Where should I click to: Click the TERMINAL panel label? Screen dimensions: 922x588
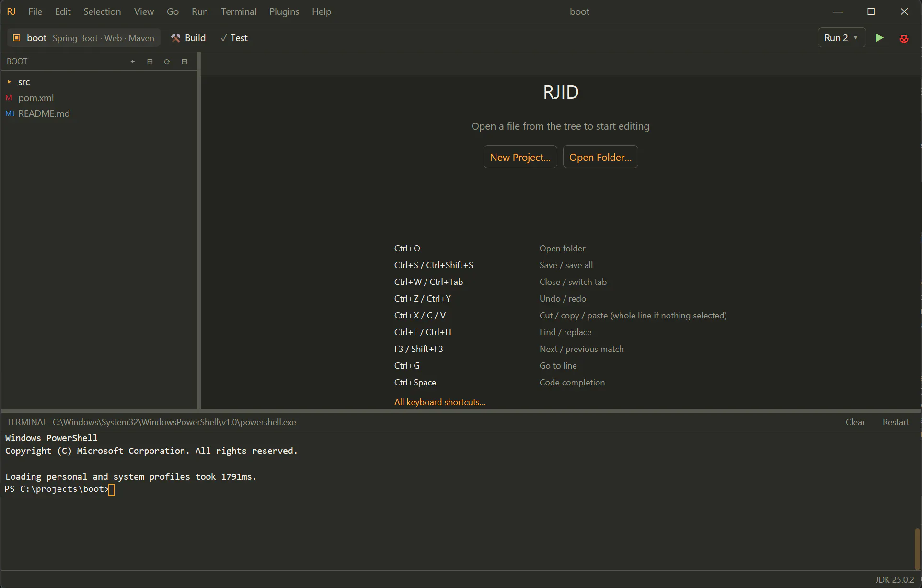click(27, 422)
